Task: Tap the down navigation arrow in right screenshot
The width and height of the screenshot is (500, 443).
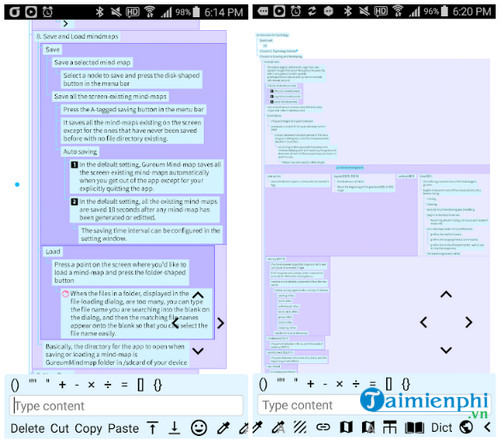Action: (446, 350)
